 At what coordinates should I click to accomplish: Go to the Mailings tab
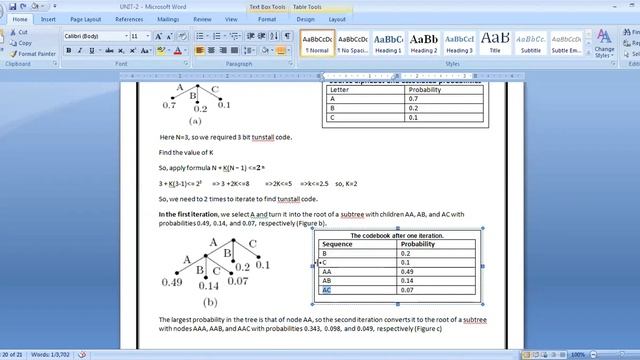pyautogui.click(x=168, y=19)
